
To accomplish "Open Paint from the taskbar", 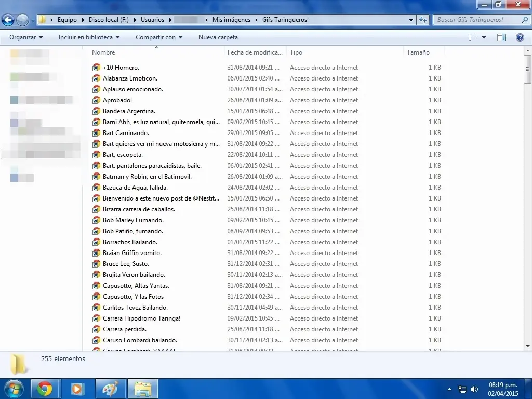I will (110, 389).
